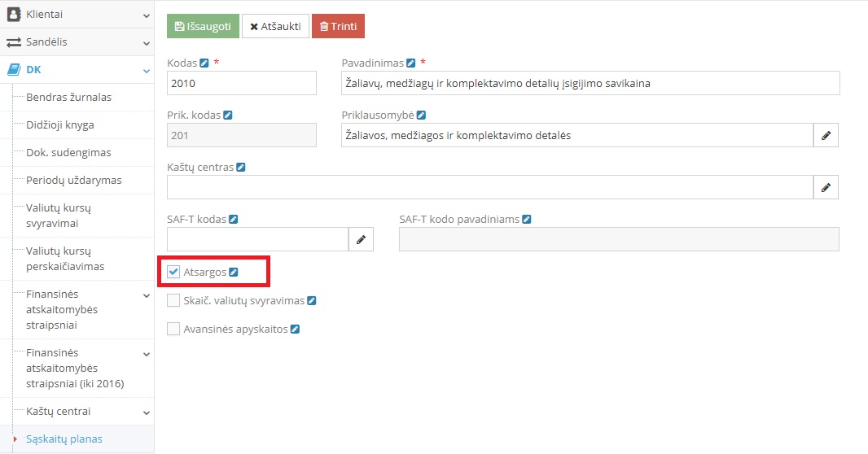Enable Skaič. valiutų svyravimas checkbox
The image size is (868, 454).
(x=173, y=300)
